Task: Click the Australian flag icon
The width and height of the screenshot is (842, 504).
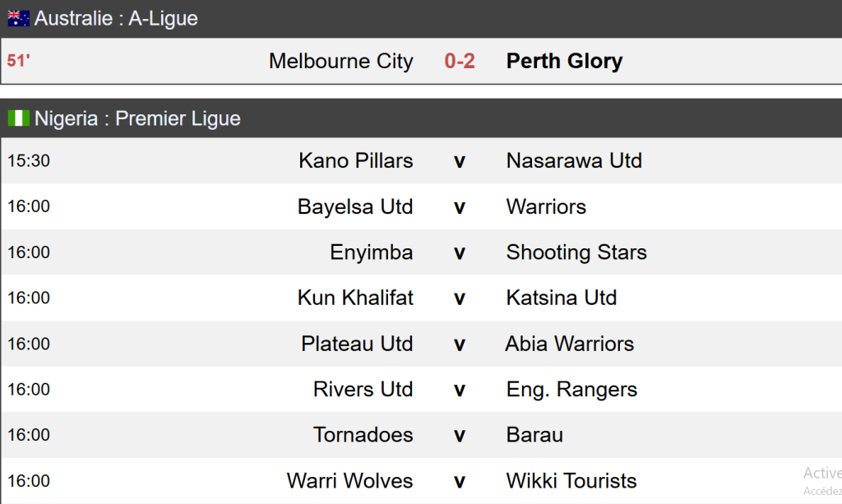Action: tap(18, 18)
